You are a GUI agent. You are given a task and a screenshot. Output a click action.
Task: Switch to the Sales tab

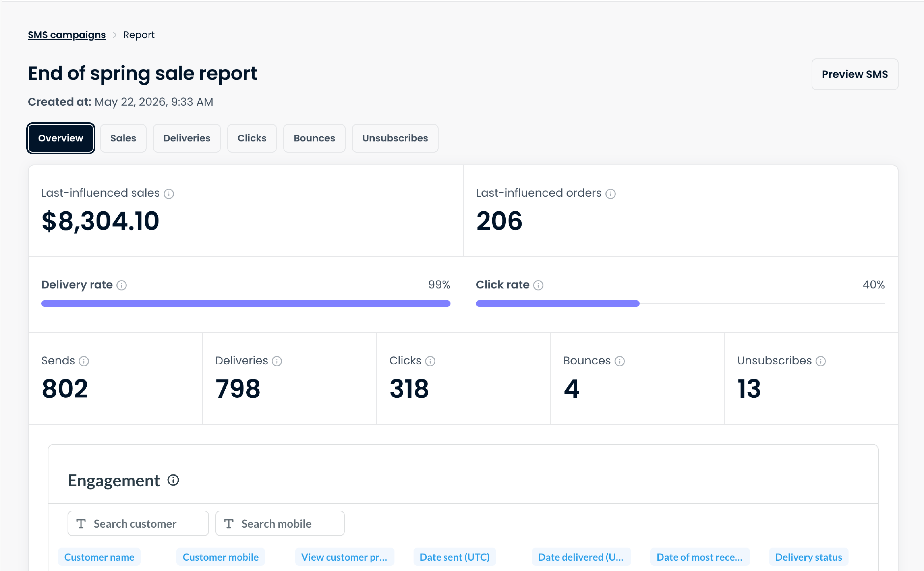123,138
